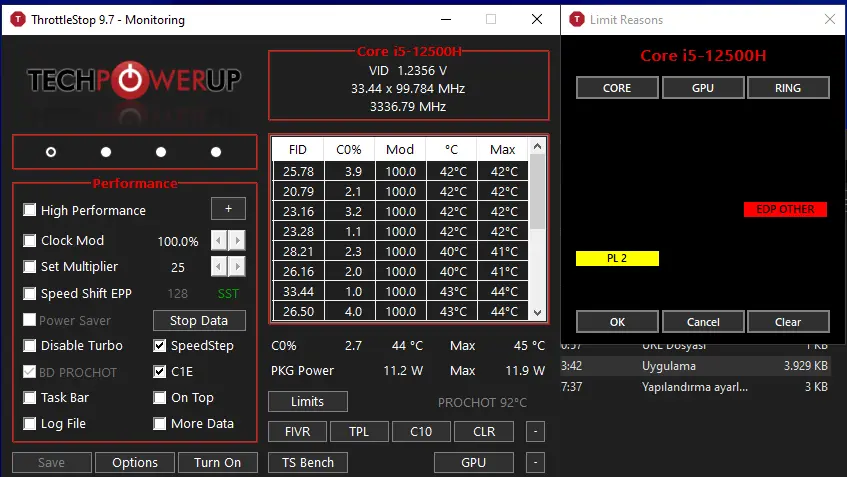Enable the High Performance checkbox
Viewport: 847px width, 477px height.
pyautogui.click(x=29, y=210)
